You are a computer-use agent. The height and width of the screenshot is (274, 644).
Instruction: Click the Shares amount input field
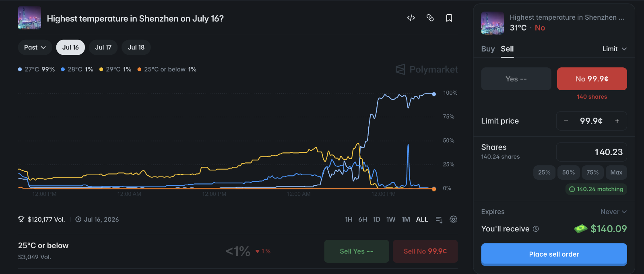coord(592,152)
